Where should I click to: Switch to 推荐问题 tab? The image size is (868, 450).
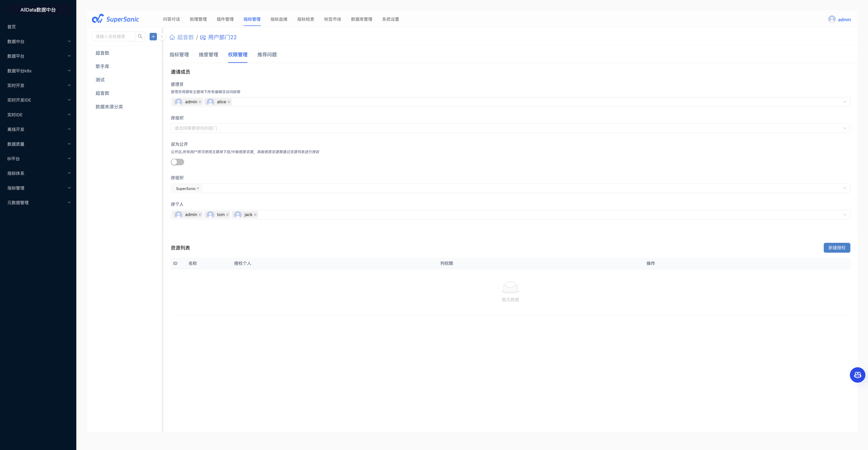[267, 55]
